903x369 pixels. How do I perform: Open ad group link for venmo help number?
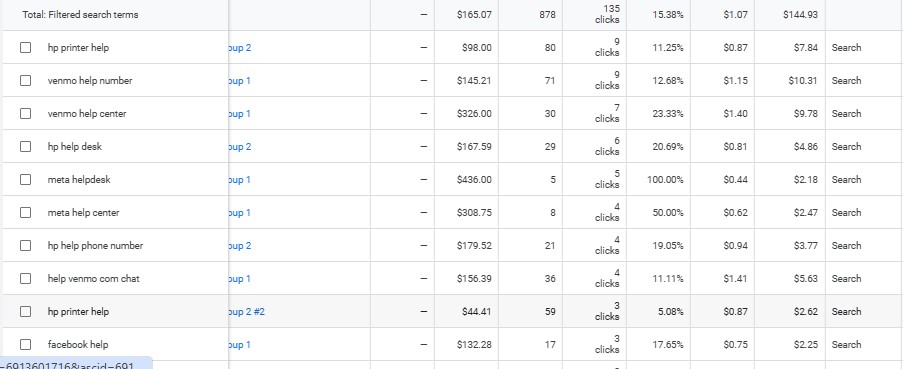[240, 81]
